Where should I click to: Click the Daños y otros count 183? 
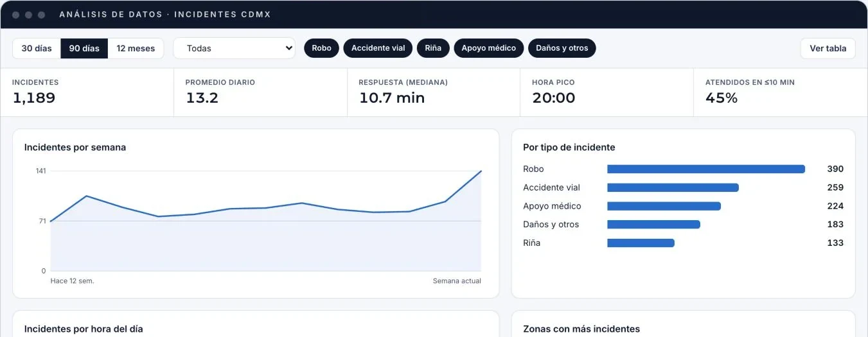tap(835, 225)
